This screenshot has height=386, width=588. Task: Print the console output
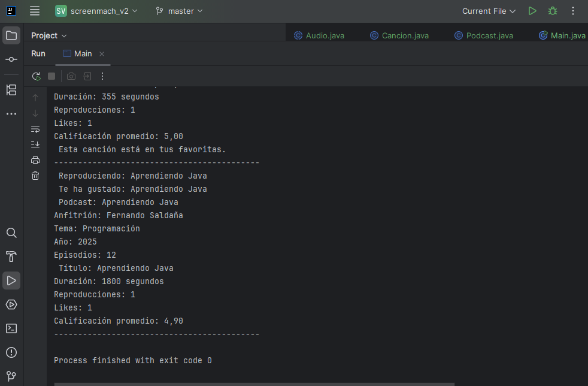(x=35, y=160)
